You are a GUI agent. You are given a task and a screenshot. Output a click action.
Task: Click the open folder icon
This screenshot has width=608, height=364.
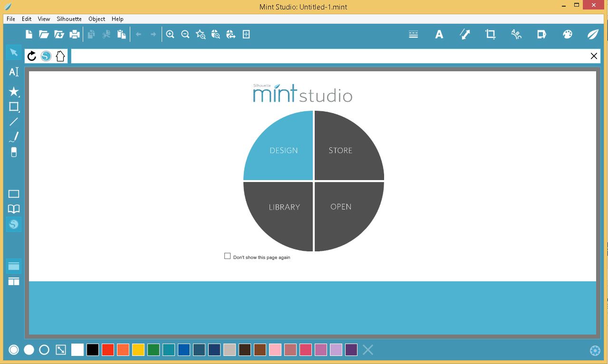[44, 34]
